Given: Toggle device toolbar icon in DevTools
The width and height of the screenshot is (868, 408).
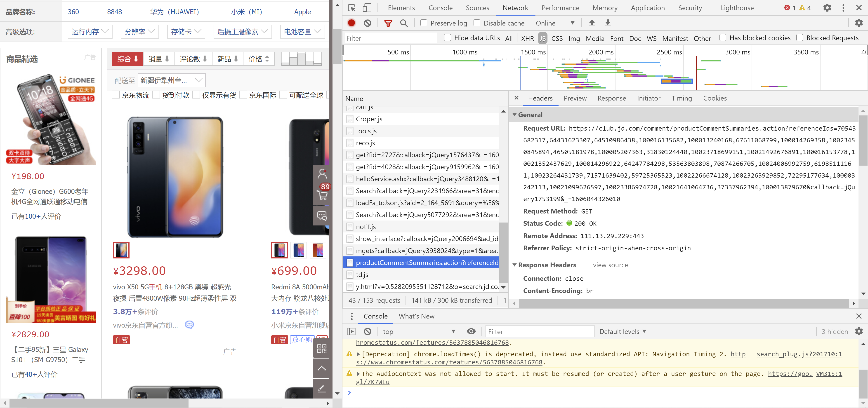Looking at the screenshot, I should coord(367,8).
